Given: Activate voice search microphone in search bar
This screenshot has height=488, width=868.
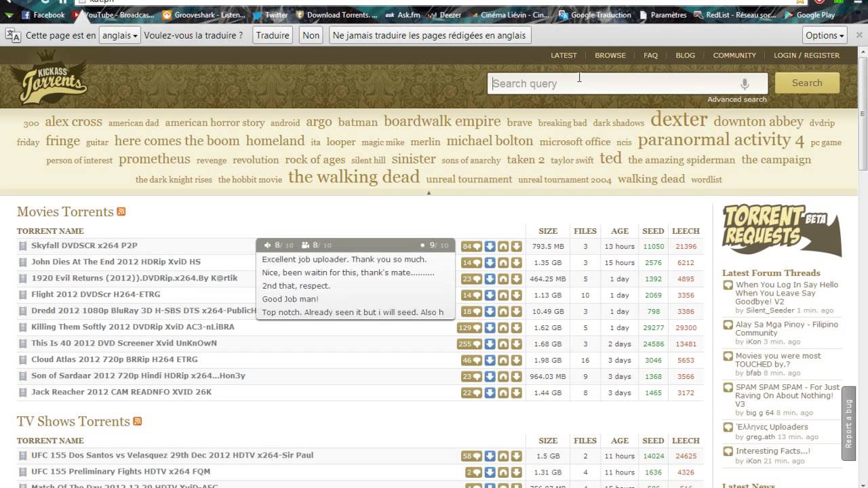Looking at the screenshot, I should [x=744, y=83].
